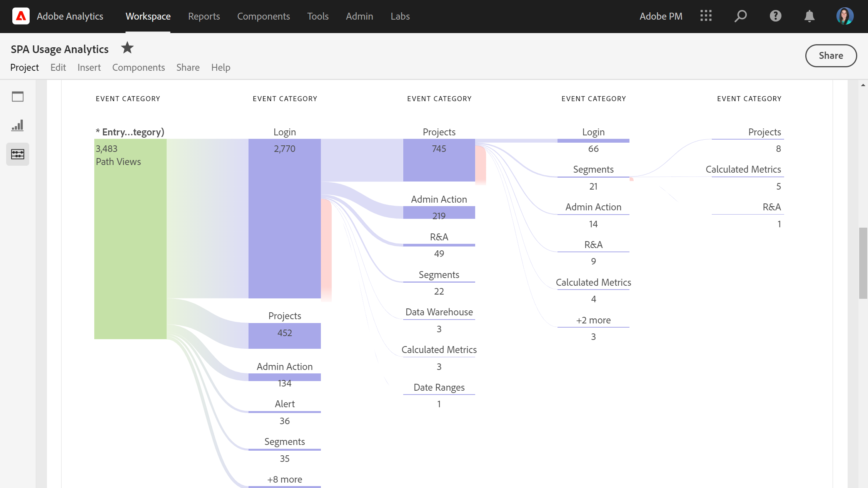Click the green Entry path views bar
868x488 pixels.
[130, 239]
